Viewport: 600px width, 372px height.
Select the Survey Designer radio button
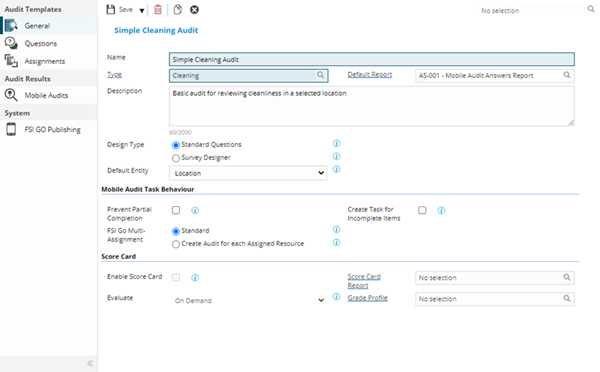pos(176,158)
